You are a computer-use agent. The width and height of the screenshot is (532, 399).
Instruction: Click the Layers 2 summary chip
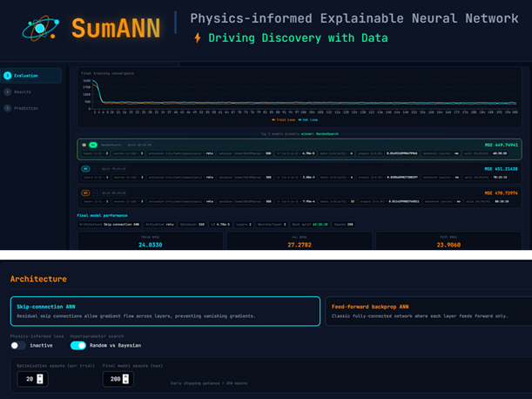[x=243, y=225]
